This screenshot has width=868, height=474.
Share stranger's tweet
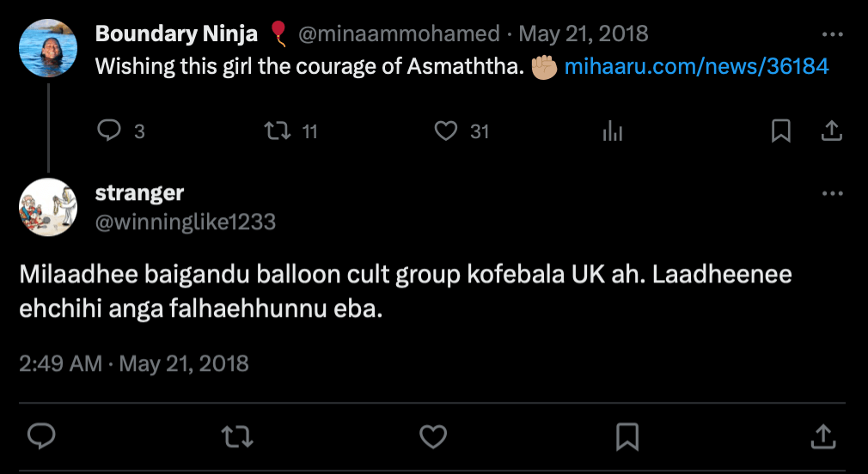823,436
